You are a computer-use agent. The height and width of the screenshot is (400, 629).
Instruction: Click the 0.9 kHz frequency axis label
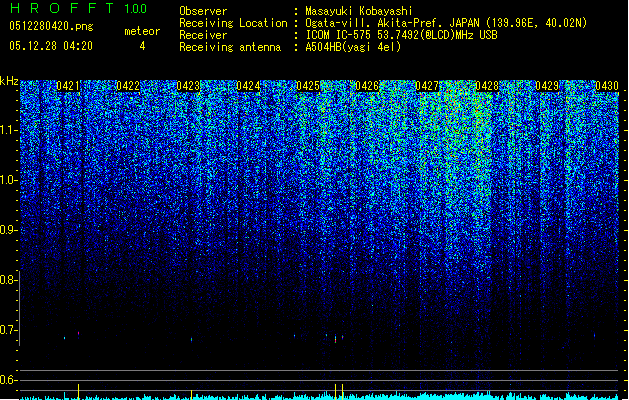(8, 230)
